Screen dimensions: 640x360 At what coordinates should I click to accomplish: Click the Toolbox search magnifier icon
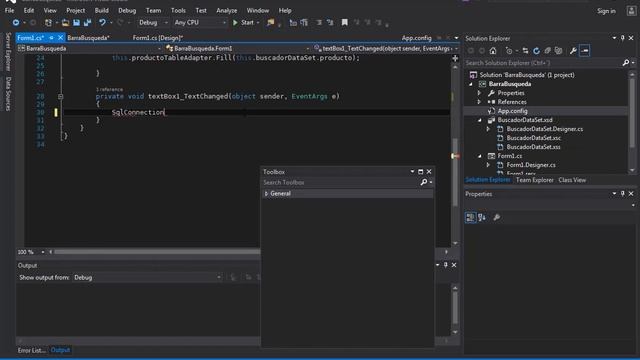tap(424, 182)
